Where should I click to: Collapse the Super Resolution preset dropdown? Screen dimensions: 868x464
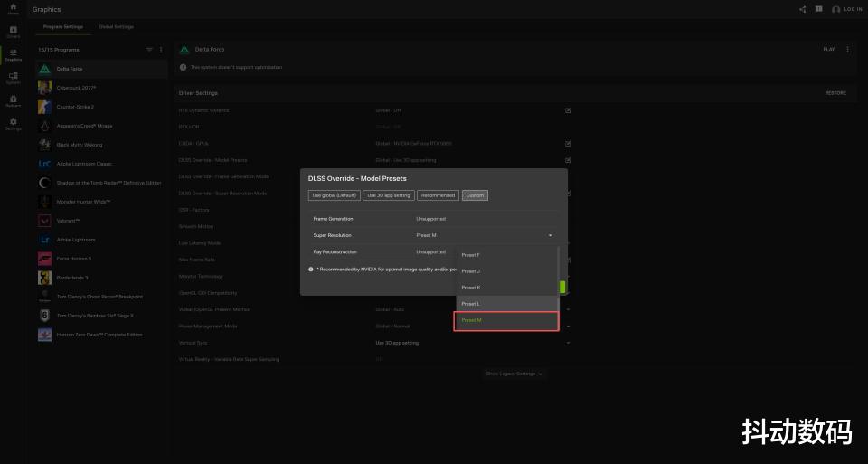tap(550, 235)
